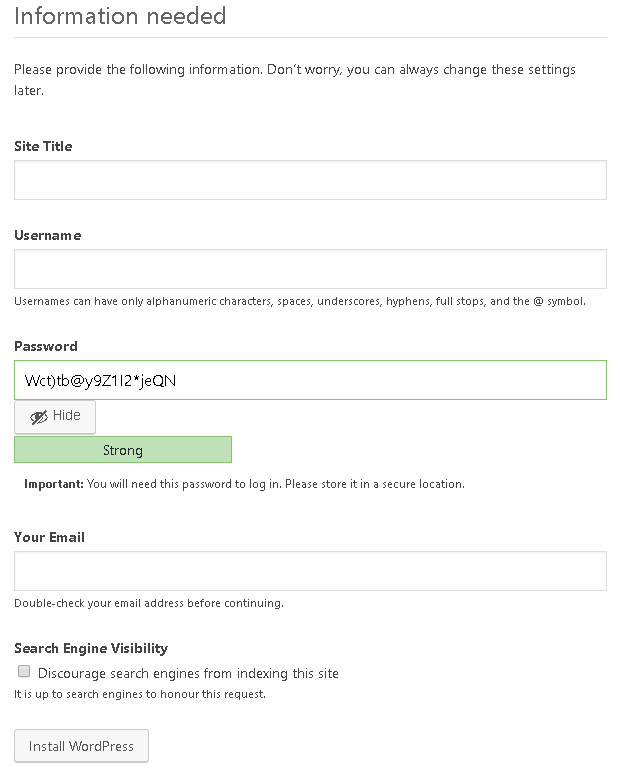The height and width of the screenshot is (784, 620).
Task: Click the Install WordPress button
Action: click(x=81, y=746)
